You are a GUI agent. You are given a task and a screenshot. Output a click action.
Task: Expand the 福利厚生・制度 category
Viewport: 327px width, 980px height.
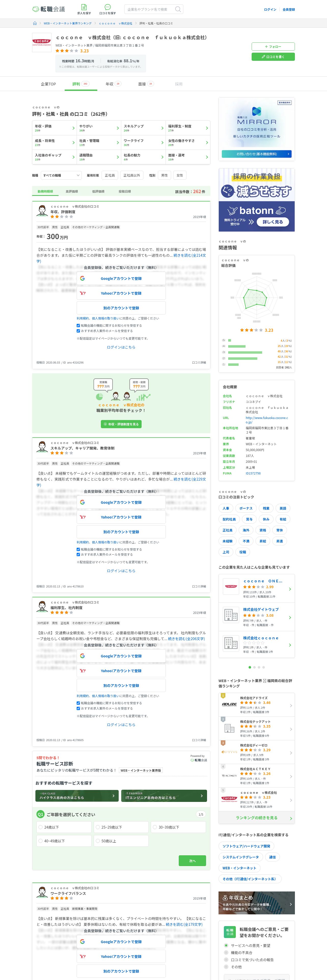(x=188, y=128)
